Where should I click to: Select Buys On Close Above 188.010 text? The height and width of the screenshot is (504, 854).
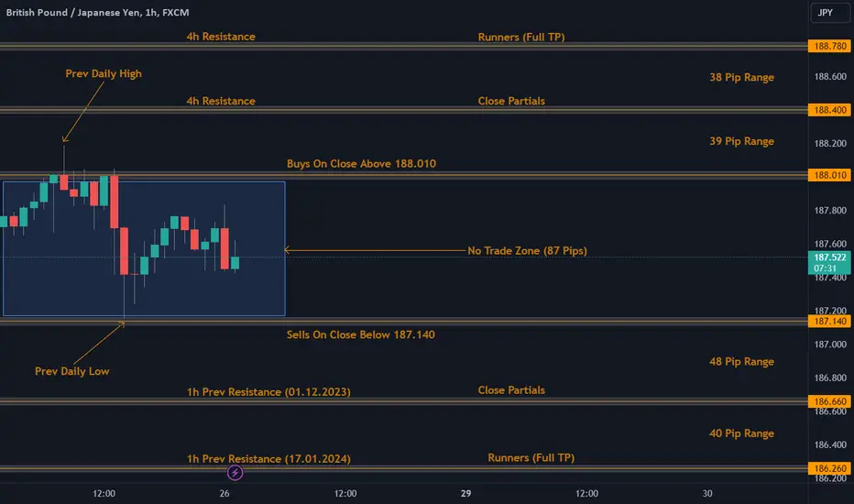pos(361,163)
